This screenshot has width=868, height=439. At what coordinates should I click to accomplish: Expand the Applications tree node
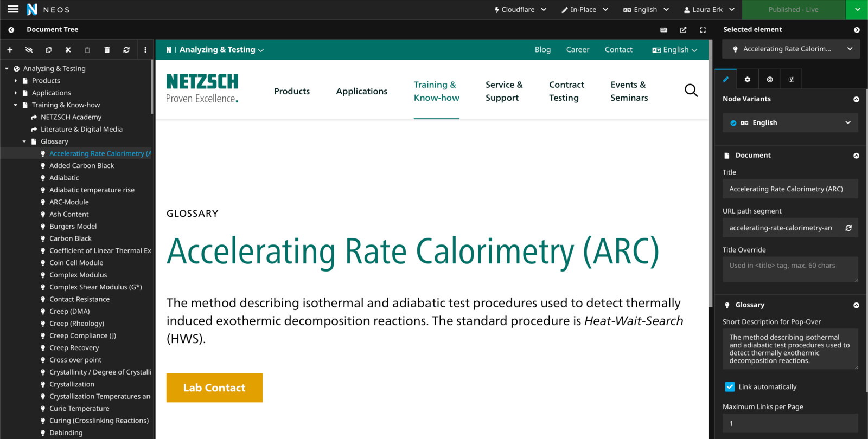pyautogui.click(x=16, y=93)
